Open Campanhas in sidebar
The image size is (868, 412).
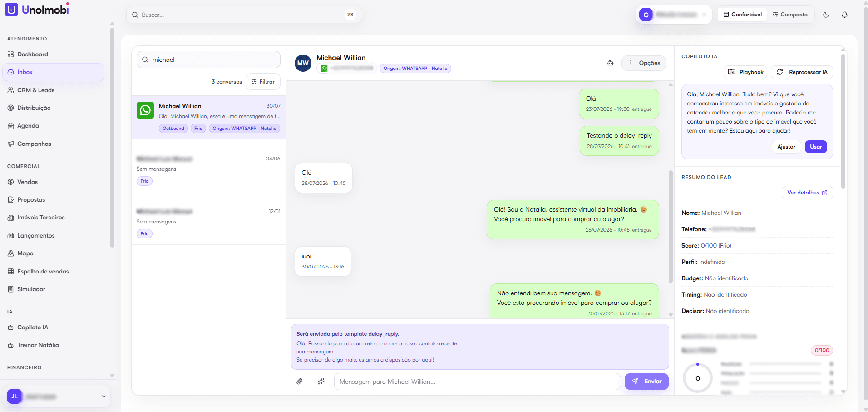pos(54,144)
